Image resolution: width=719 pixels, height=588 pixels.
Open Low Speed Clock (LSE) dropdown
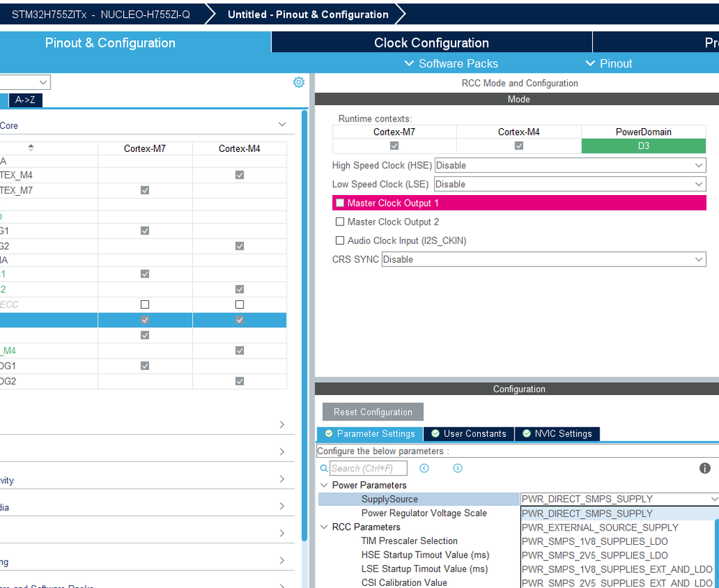click(570, 184)
